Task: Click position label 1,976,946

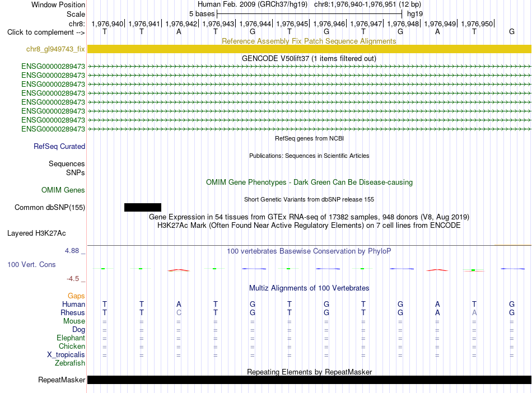Action: tap(329, 24)
